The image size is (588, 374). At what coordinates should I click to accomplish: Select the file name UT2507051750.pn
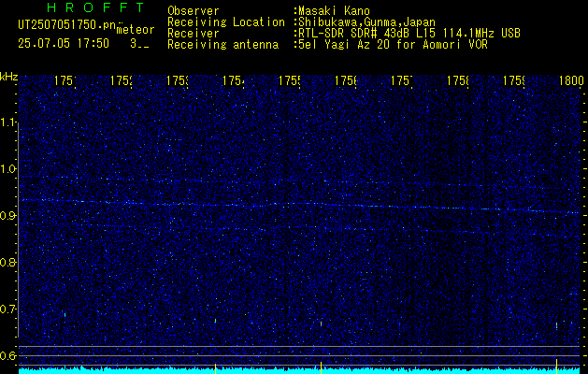[x=67, y=25]
